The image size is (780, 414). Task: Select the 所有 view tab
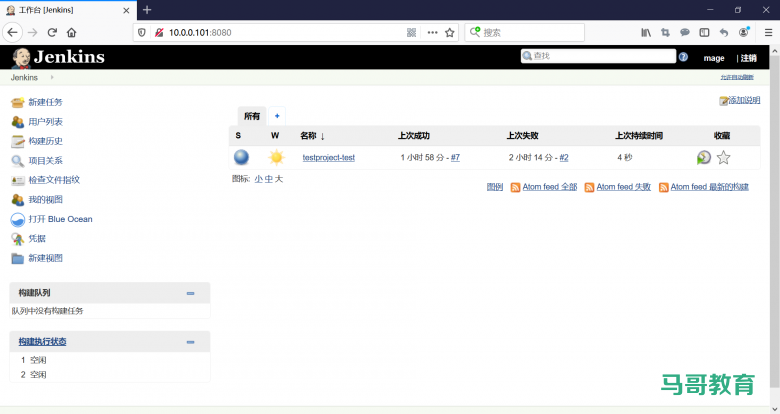click(252, 116)
